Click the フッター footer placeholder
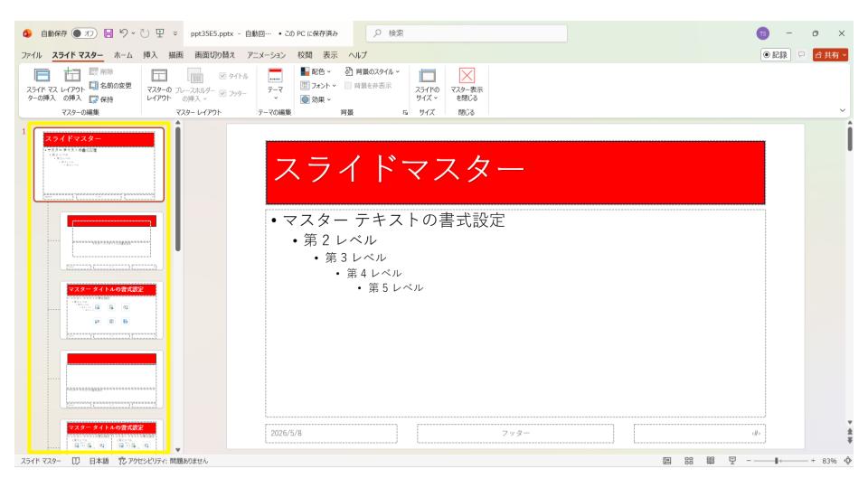868x488 pixels. tap(515, 433)
